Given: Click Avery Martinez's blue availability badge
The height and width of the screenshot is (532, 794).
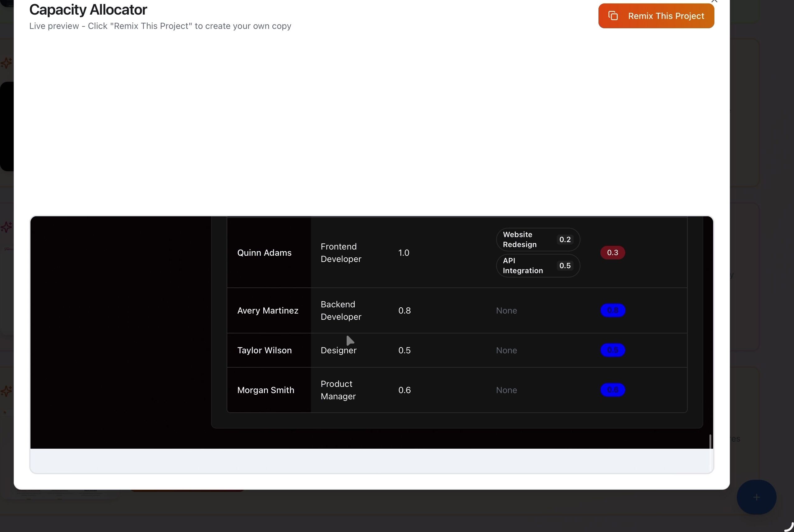Looking at the screenshot, I should 612,310.
